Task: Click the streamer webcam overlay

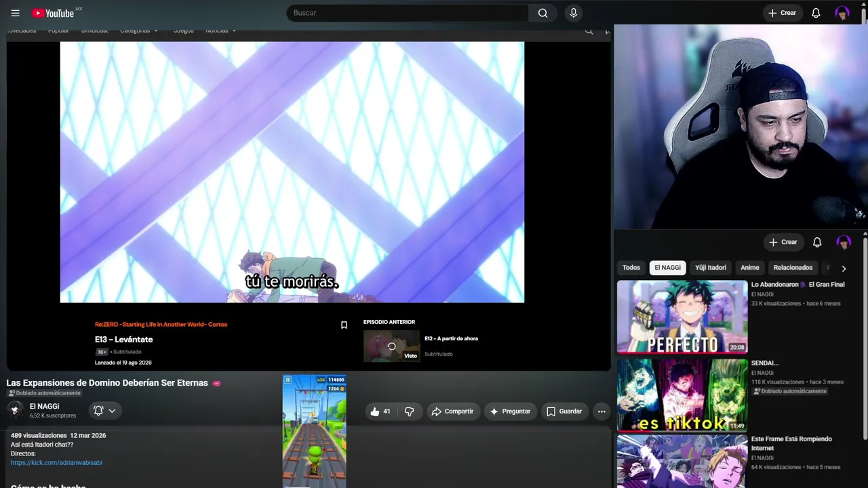Action: [x=741, y=127]
